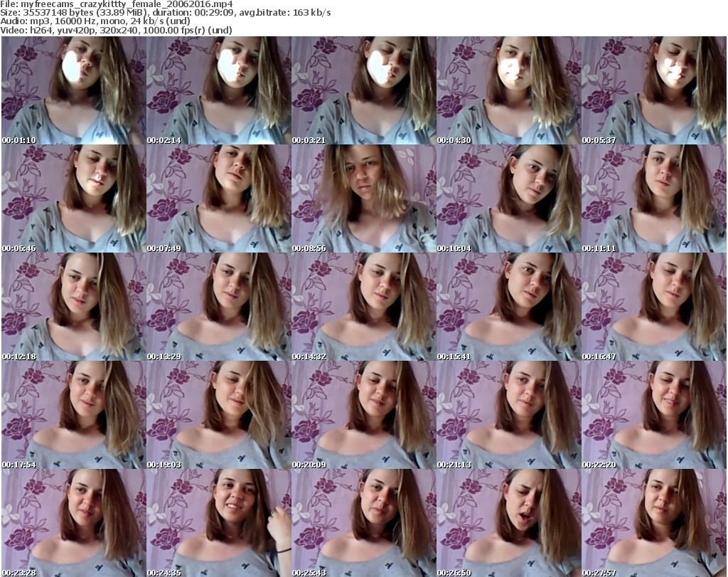Select the thumbnail stamped 00:05:37
Image resolution: width=728 pixels, height=577 pixels.
pyautogui.click(x=654, y=90)
